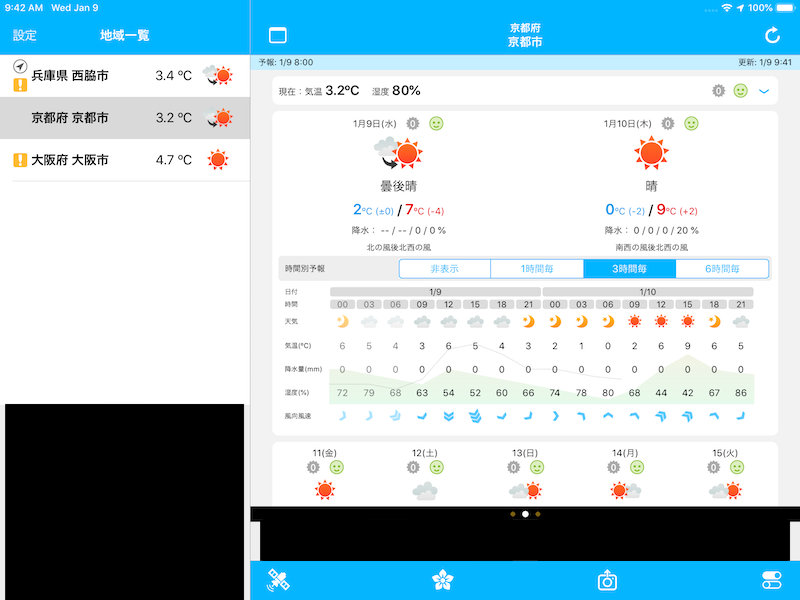Image resolution: width=800 pixels, height=600 pixels.
Task: Tap the center page indicator dot
Action: (x=525, y=514)
